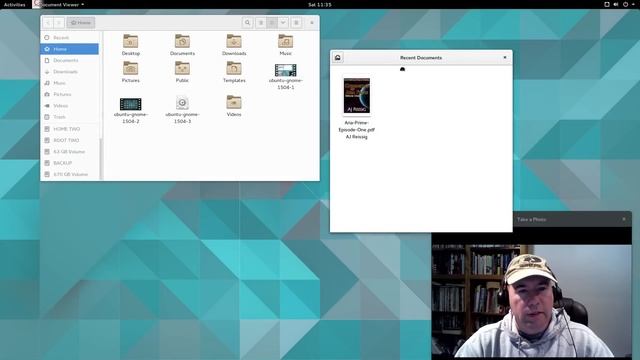This screenshot has width=640, height=360.
Task: Select the Documents folder icon
Action: [182, 42]
